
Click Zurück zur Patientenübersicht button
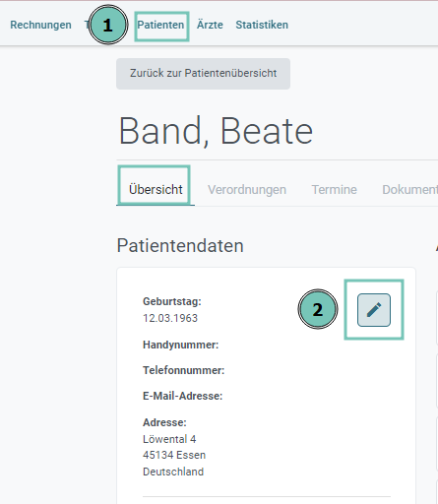point(203,74)
